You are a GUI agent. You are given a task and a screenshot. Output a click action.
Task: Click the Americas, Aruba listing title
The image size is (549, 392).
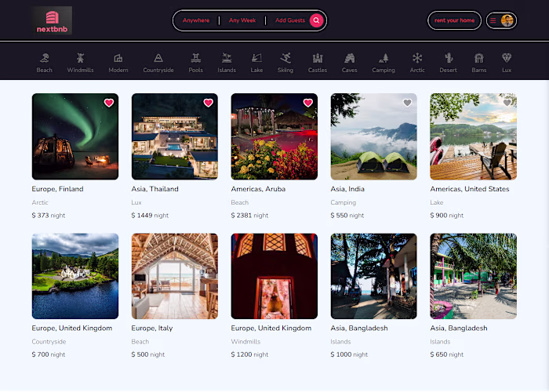pos(258,189)
